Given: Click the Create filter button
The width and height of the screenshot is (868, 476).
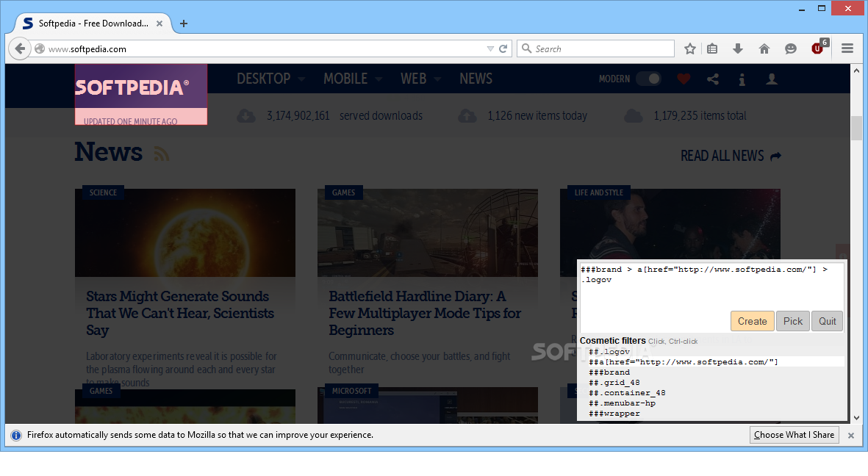Looking at the screenshot, I should (x=753, y=321).
